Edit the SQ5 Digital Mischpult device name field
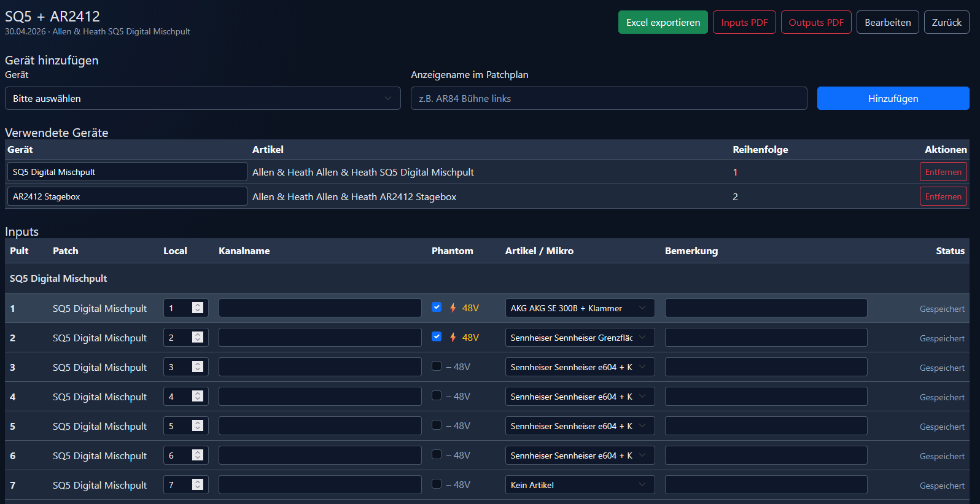The width and height of the screenshot is (980, 504). [127, 172]
